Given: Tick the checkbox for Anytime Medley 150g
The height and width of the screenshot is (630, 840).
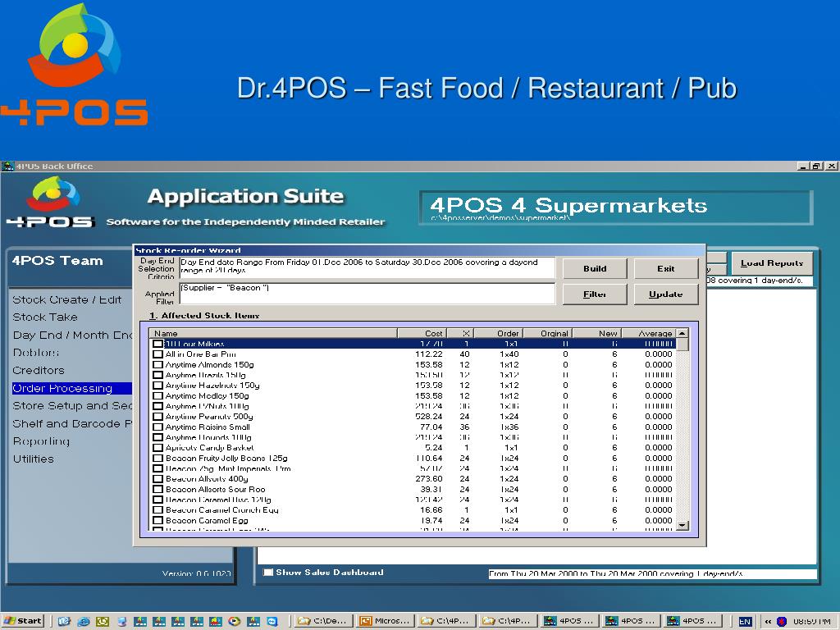Looking at the screenshot, I should click(157, 396).
